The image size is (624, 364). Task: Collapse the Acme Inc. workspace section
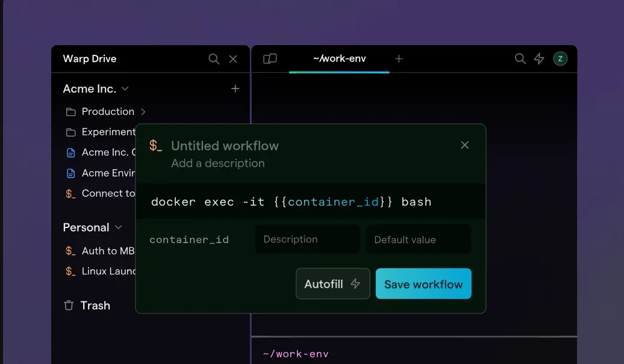[x=125, y=89]
